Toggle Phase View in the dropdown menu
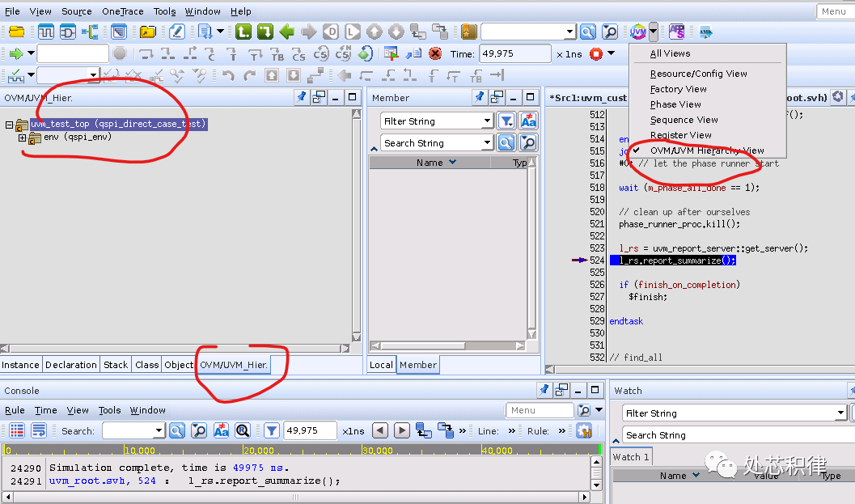The height and width of the screenshot is (504, 855). coord(675,104)
